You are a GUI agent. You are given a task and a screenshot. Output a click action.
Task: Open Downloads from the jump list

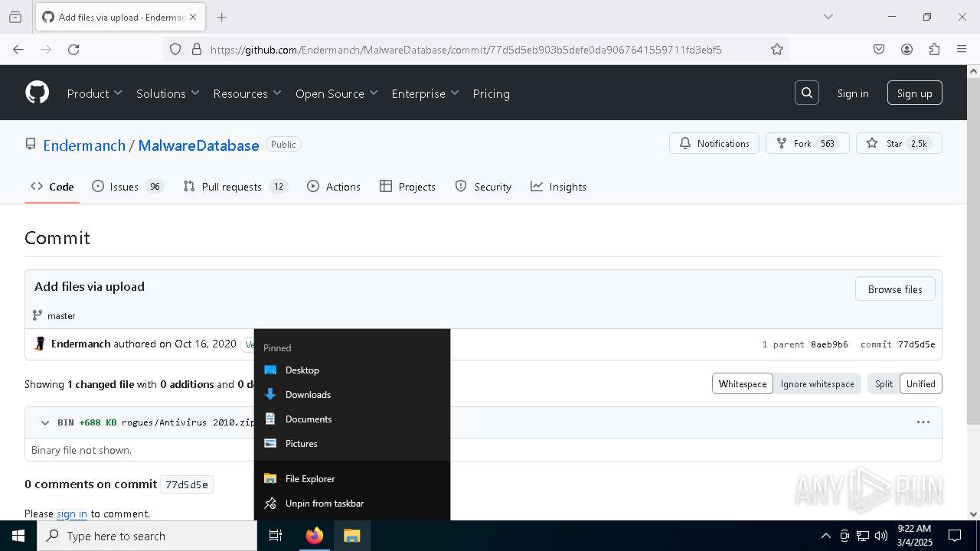[x=352, y=394]
